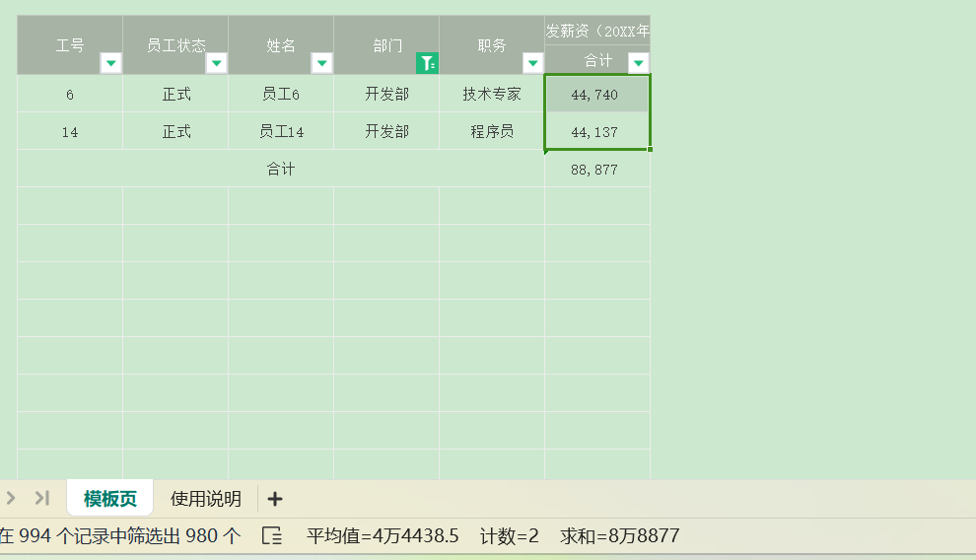Open the 员工状态 column filter dropdown
The height and width of the screenshot is (560, 976).
(x=216, y=63)
